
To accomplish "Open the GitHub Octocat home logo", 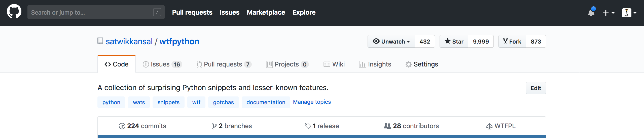I will pyautogui.click(x=14, y=11).
